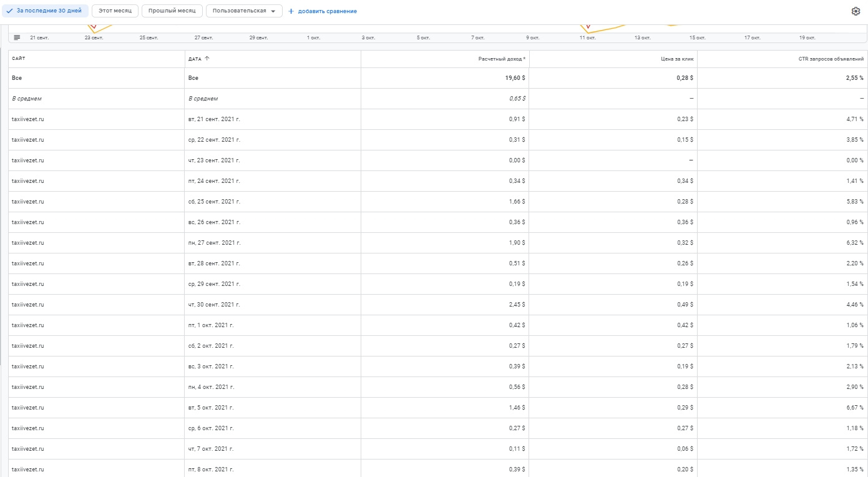The width and height of the screenshot is (868, 477).
Task: Select the row dated 21 сент. 2021
Action: [213, 119]
